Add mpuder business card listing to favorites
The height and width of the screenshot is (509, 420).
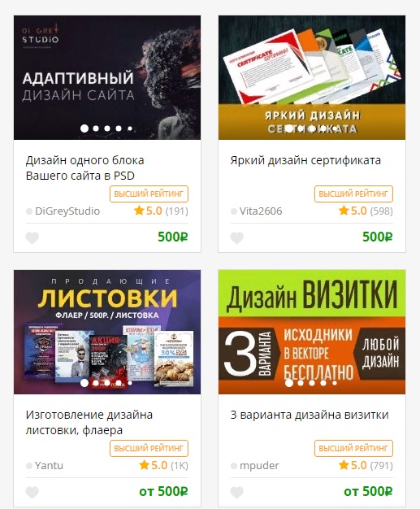click(236, 493)
